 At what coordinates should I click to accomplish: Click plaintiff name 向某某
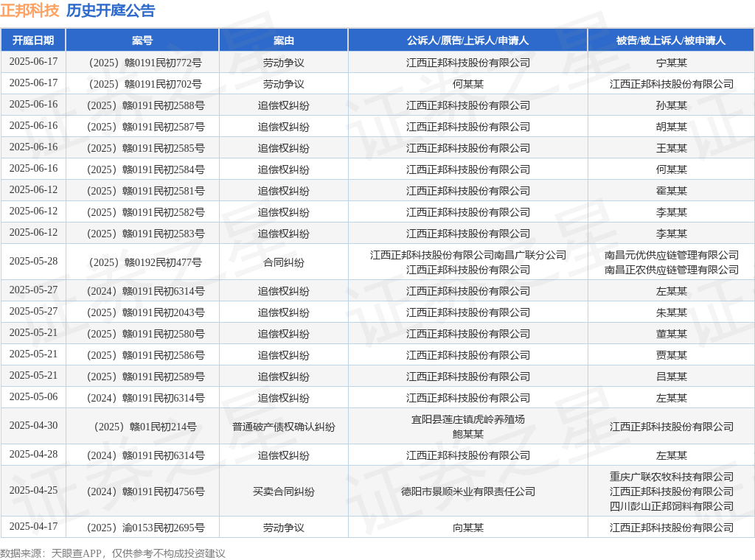[468, 528]
